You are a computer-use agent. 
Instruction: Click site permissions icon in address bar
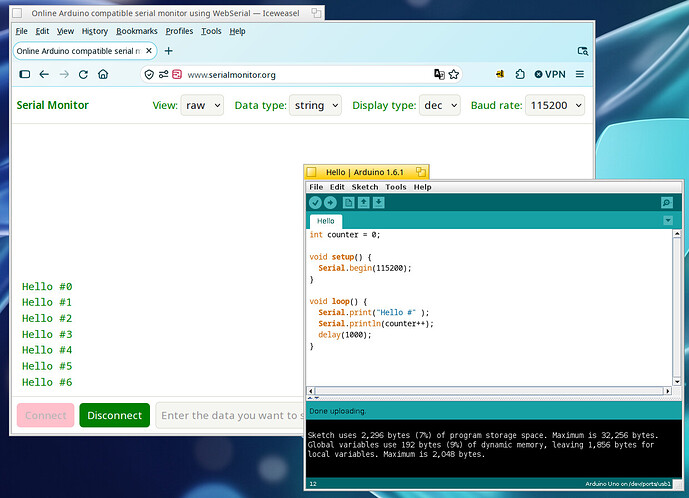tap(163, 74)
